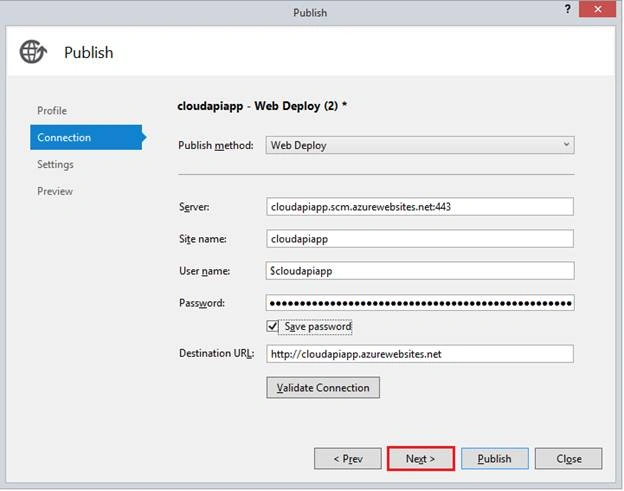624x491 pixels.
Task: Click the Validate Connection button
Action: [x=323, y=388]
